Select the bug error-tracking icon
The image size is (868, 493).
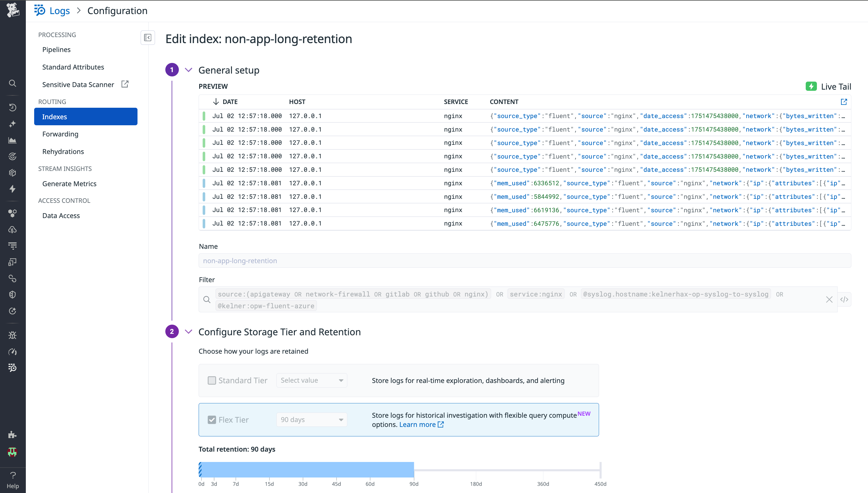point(13,335)
